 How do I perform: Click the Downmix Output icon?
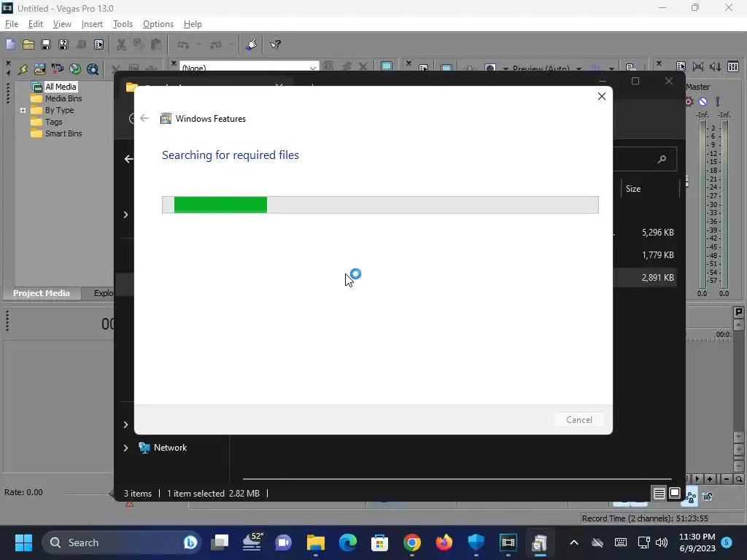[698, 66]
